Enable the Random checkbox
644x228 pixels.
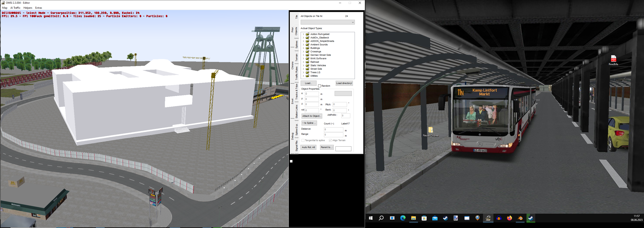point(320,86)
